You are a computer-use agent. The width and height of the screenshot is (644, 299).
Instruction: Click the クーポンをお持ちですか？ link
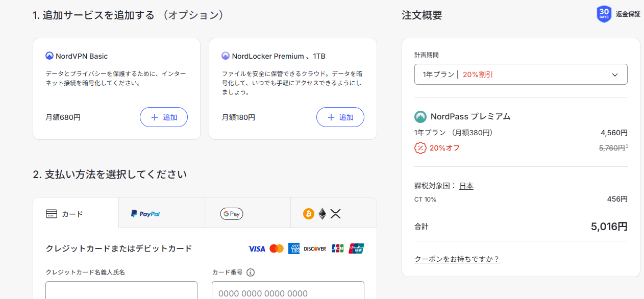(x=457, y=259)
